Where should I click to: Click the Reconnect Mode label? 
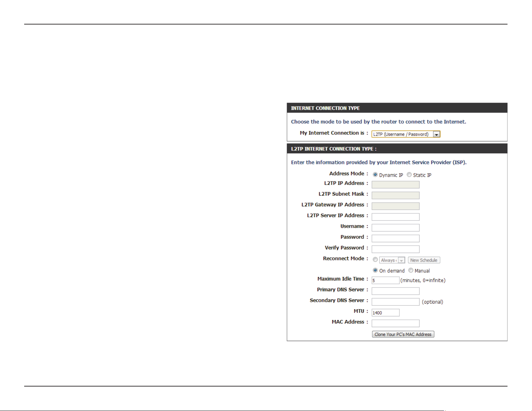(346, 258)
